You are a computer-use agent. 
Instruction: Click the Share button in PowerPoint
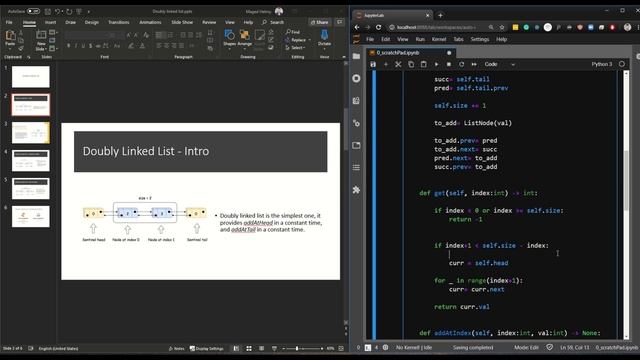click(319, 22)
